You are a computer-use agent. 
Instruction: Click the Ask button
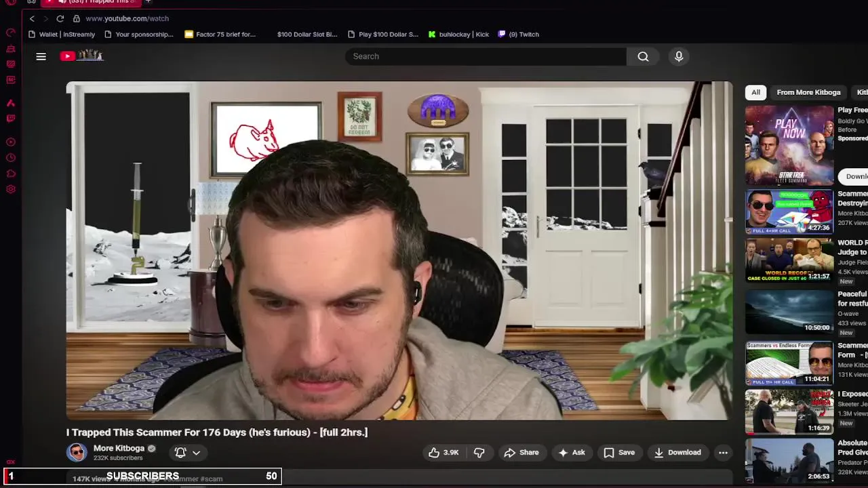coord(572,452)
